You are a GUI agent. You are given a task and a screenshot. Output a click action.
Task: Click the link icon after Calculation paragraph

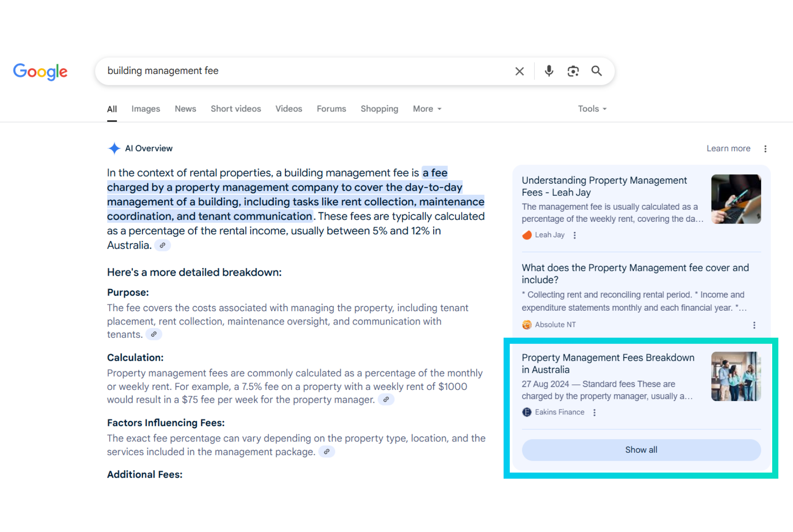point(386,400)
